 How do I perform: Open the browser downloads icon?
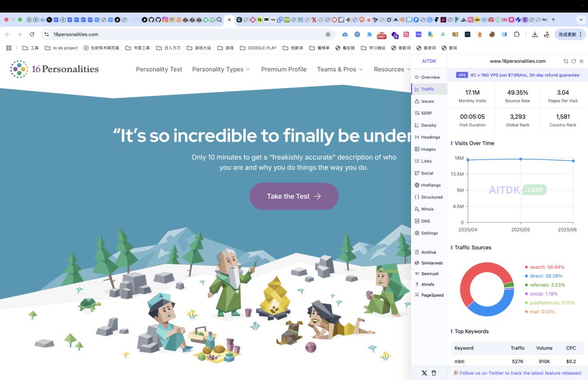coord(535,34)
